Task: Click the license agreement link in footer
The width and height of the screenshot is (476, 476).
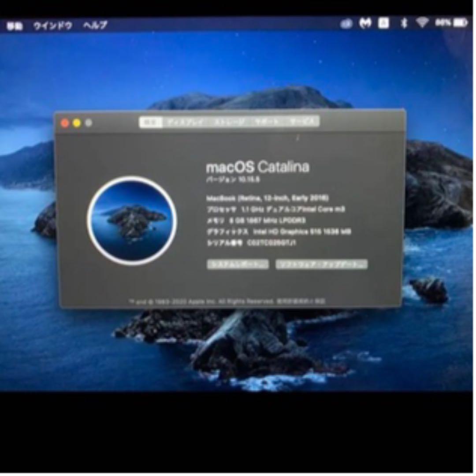Action: [x=301, y=301]
